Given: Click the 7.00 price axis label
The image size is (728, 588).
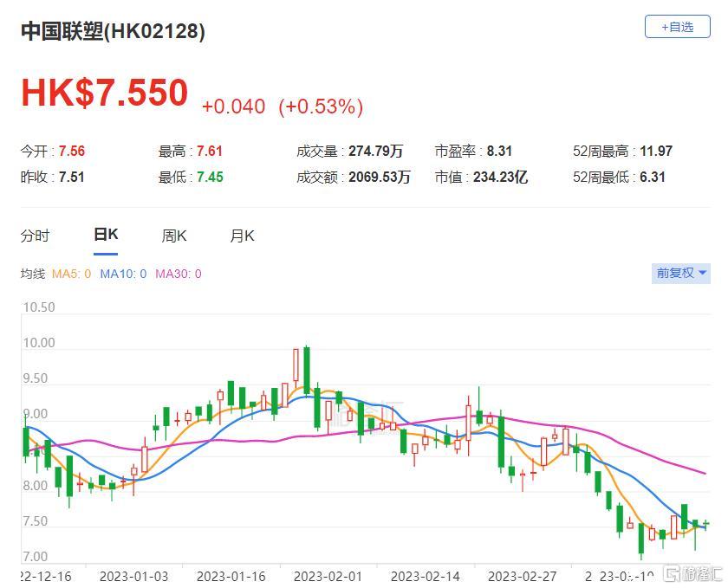Looking at the screenshot, I should point(36,557).
